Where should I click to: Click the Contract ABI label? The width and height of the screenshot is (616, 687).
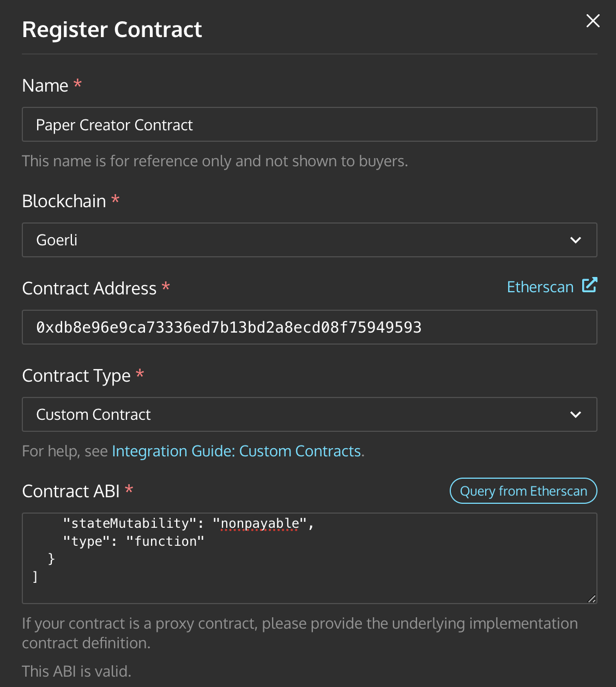71,491
